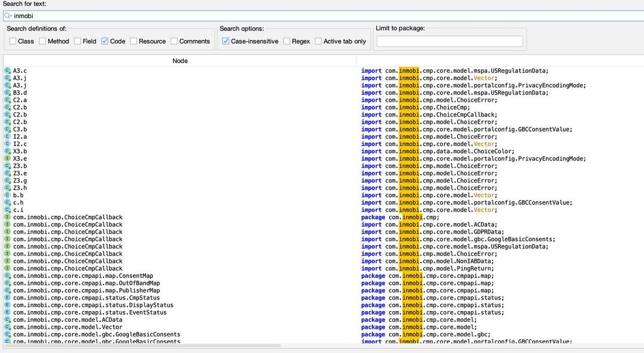Image resolution: width=644 pixels, height=353 pixels.
Task: Click the class icon beside Z3.e
Action: [x=8, y=173]
